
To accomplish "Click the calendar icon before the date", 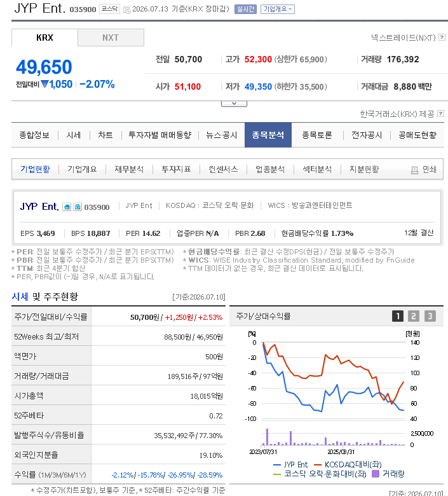I will (x=127, y=10).
